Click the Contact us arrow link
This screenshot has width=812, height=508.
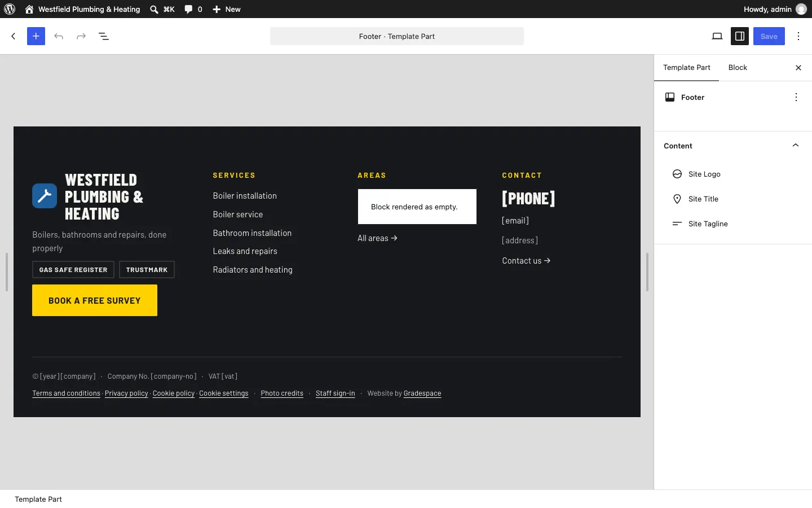click(526, 261)
